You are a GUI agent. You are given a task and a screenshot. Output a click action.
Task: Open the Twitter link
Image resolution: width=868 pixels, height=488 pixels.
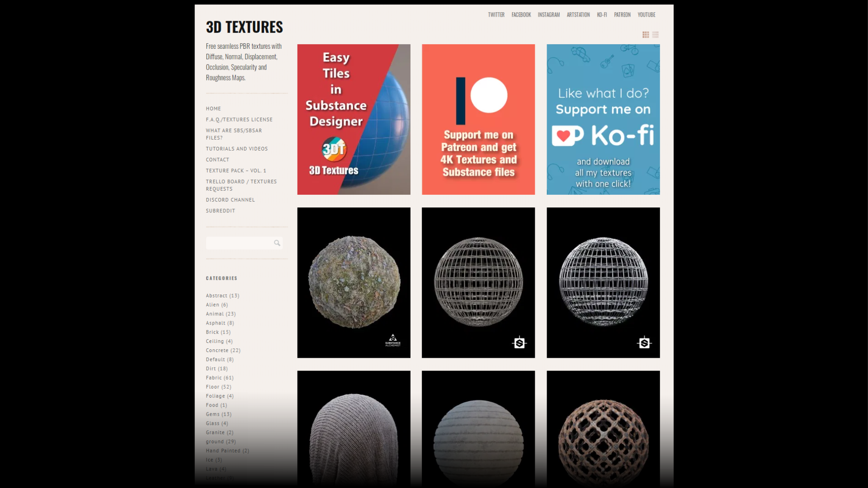pos(496,15)
